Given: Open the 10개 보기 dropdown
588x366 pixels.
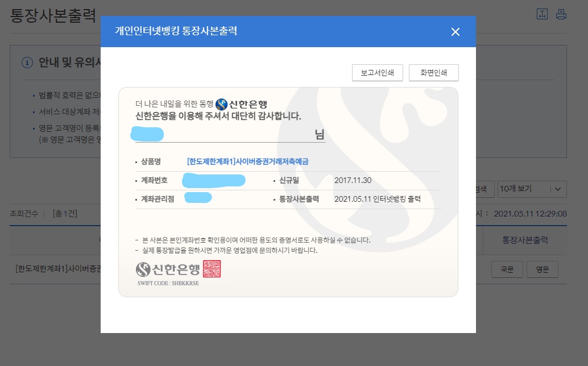Looking at the screenshot, I should coord(532,189).
